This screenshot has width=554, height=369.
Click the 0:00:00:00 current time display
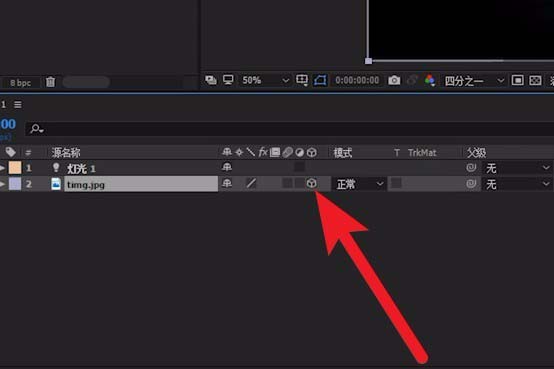coord(357,80)
